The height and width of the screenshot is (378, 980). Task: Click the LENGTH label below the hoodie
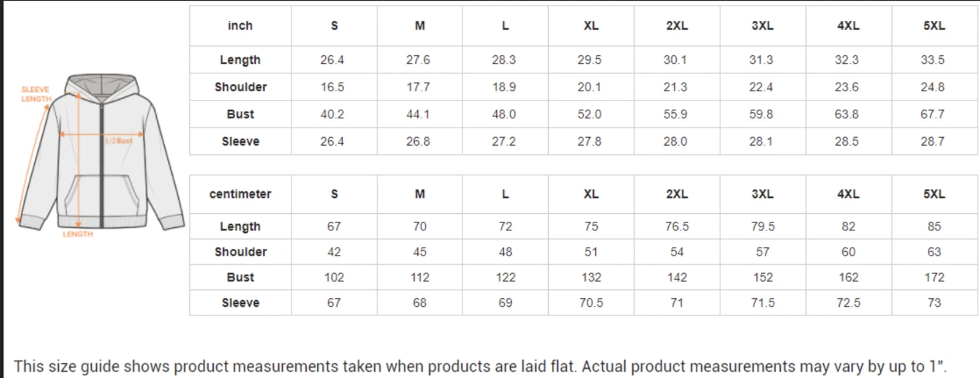pyautogui.click(x=78, y=234)
